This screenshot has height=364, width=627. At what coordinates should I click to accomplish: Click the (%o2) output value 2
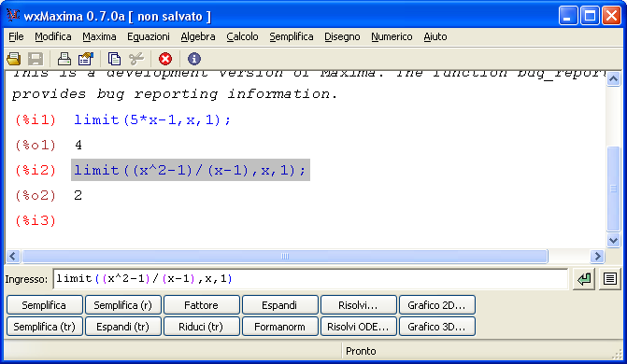78,195
